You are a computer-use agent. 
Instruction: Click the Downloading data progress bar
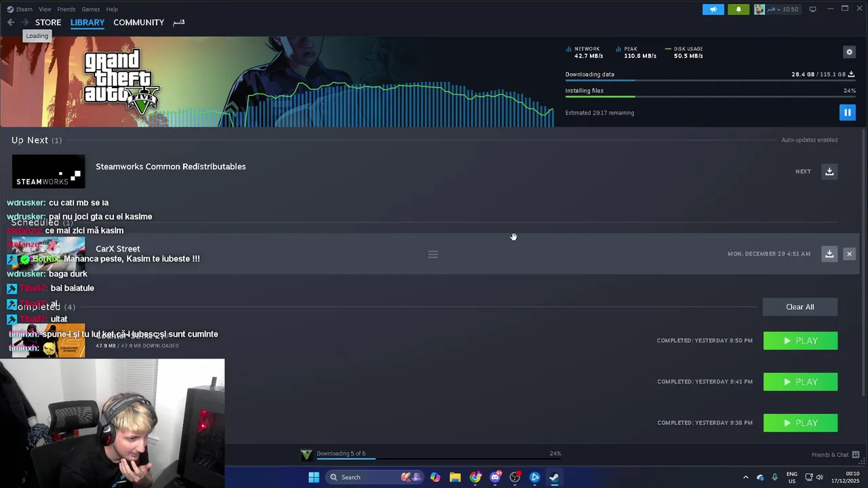click(x=710, y=81)
